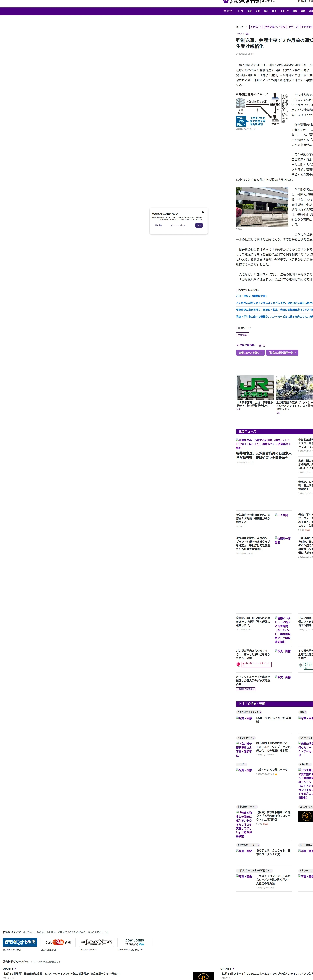
Task: Click the #法務省 related word tag
Action: [242, 335]
